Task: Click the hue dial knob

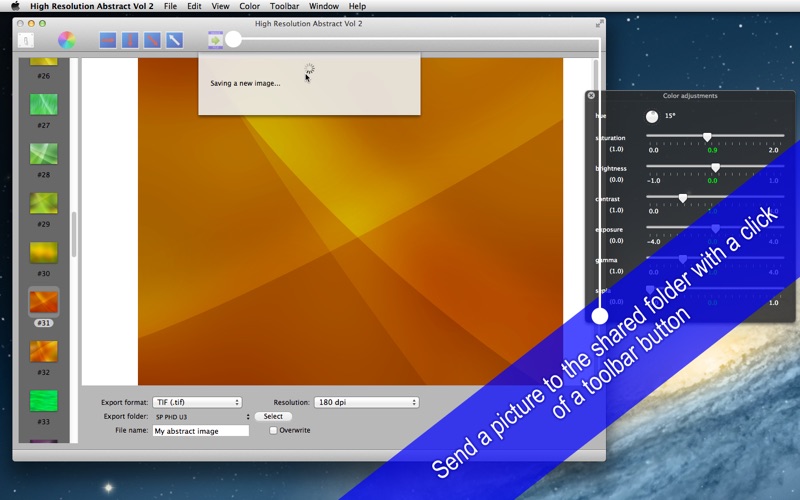Action: tap(652, 117)
